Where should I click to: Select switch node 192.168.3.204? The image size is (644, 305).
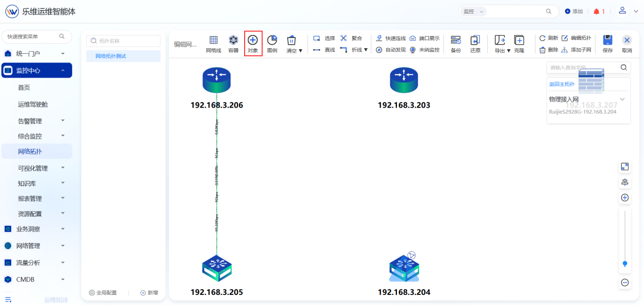pyautogui.click(x=404, y=268)
